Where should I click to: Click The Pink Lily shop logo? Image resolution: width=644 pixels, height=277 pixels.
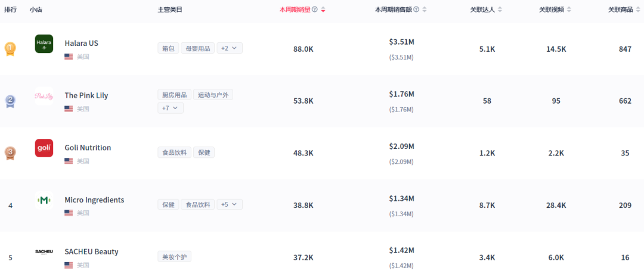click(x=44, y=96)
